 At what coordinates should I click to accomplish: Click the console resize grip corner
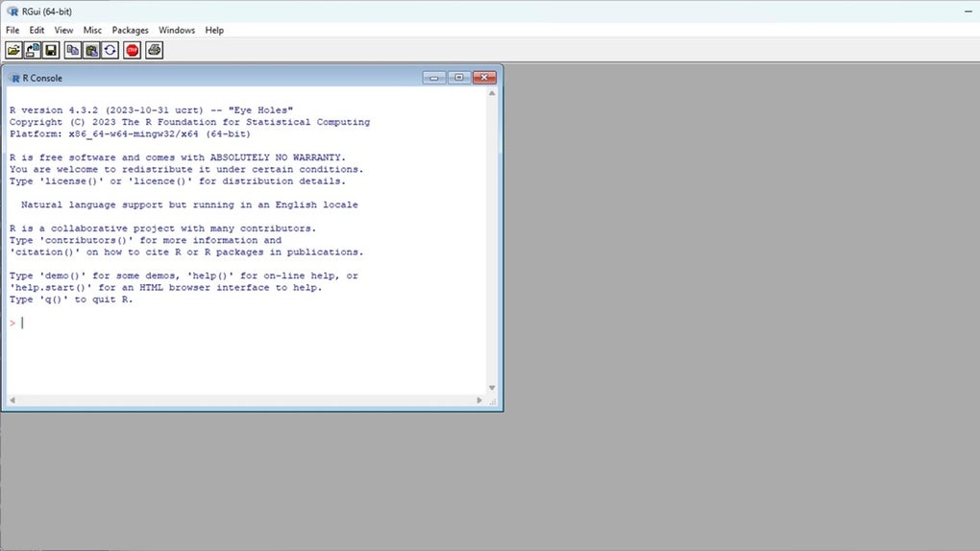(493, 400)
